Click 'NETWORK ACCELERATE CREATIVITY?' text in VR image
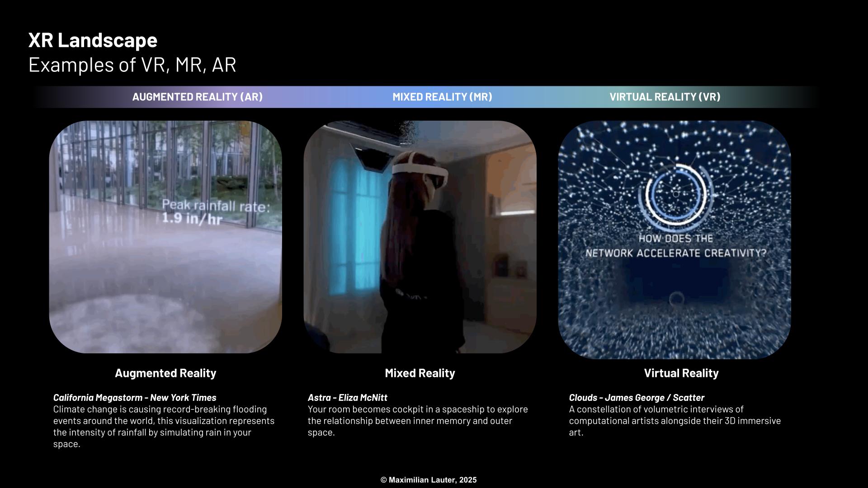The image size is (868, 488). 676,253
